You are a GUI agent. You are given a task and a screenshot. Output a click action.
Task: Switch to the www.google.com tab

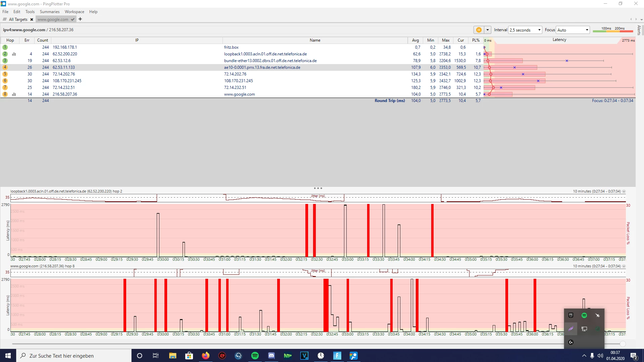pyautogui.click(x=53, y=19)
